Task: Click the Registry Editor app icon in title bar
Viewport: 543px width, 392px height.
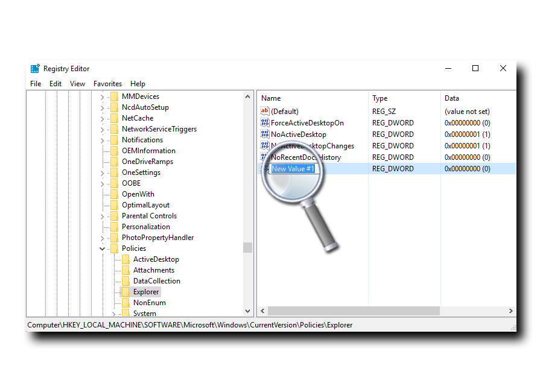Action: pyautogui.click(x=35, y=69)
